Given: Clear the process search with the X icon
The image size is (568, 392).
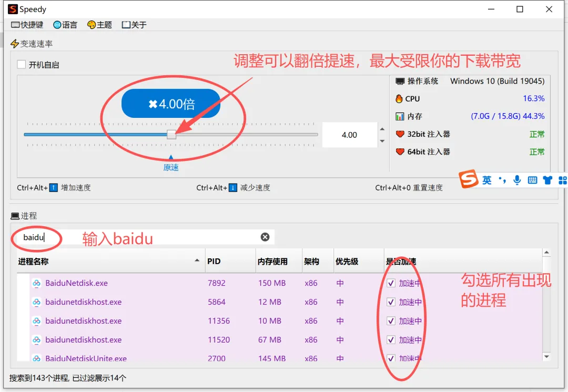Looking at the screenshot, I should (x=265, y=237).
